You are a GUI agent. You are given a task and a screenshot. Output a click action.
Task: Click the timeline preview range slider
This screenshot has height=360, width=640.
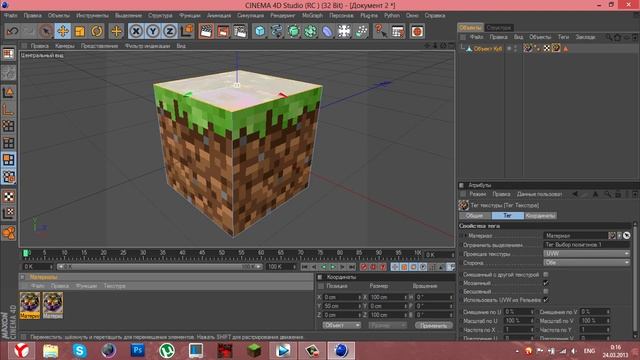point(160,267)
